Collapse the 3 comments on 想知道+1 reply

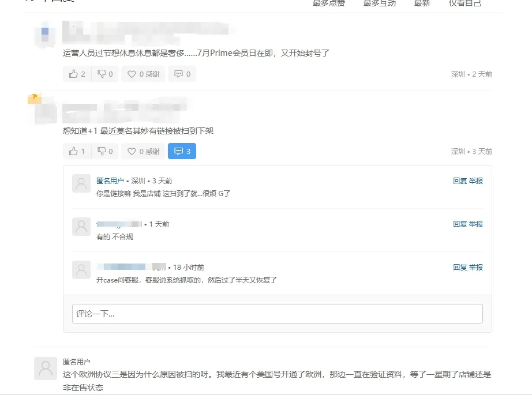point(182,151)
